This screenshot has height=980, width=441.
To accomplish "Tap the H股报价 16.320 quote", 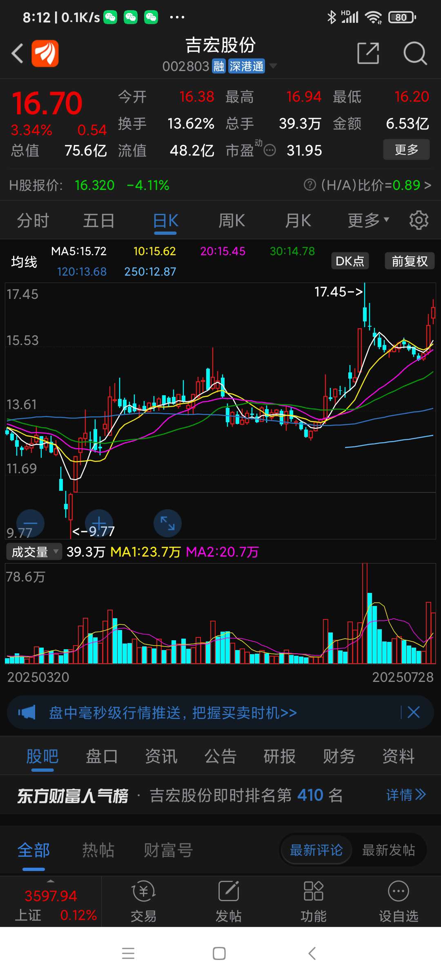I will pos(95,185).
